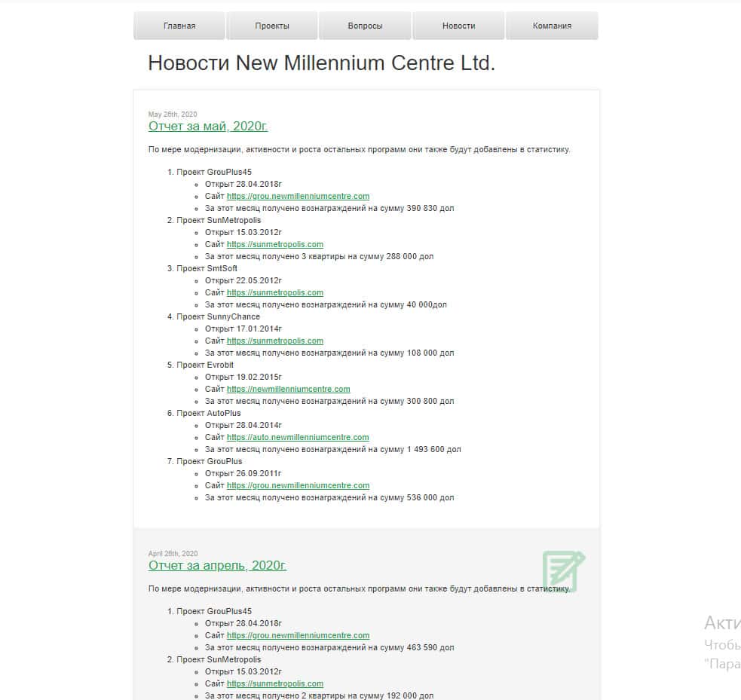Click the line 7. Проект GrouPlus

204,461
